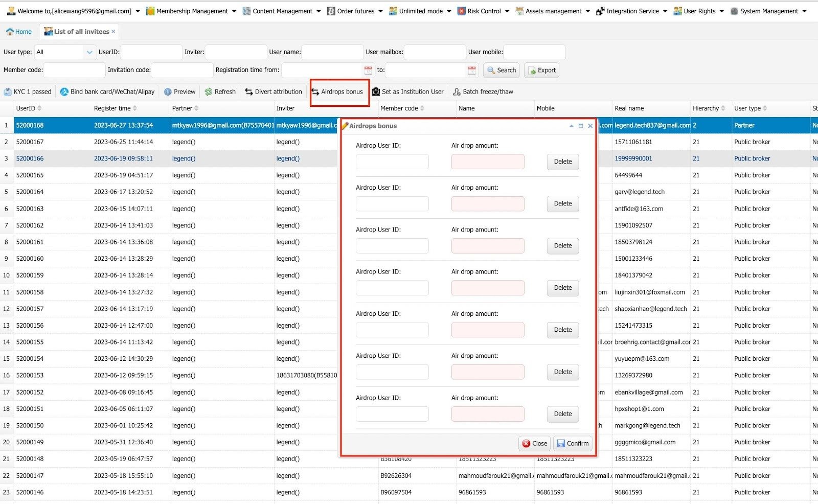Image resolution: width=818 pixels, height=504 pixels.
Task: Export the invitee list
Action: [541, 71]
